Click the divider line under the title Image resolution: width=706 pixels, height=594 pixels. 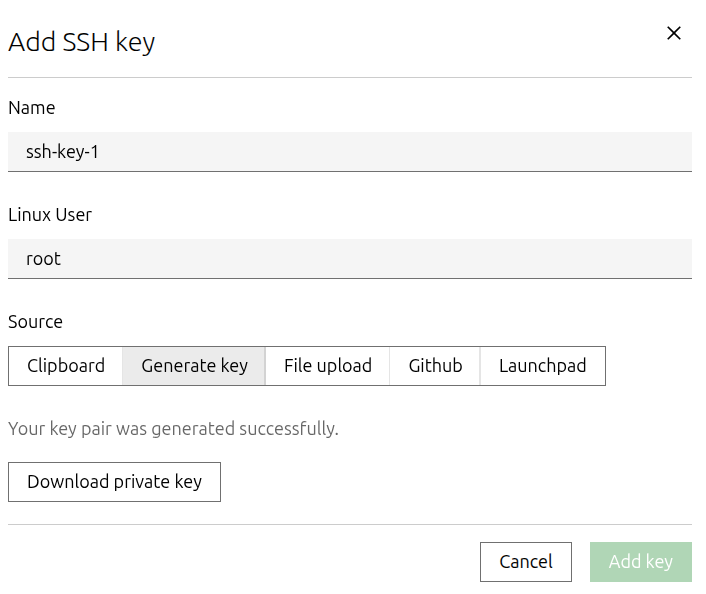click(x=350, y=77)
